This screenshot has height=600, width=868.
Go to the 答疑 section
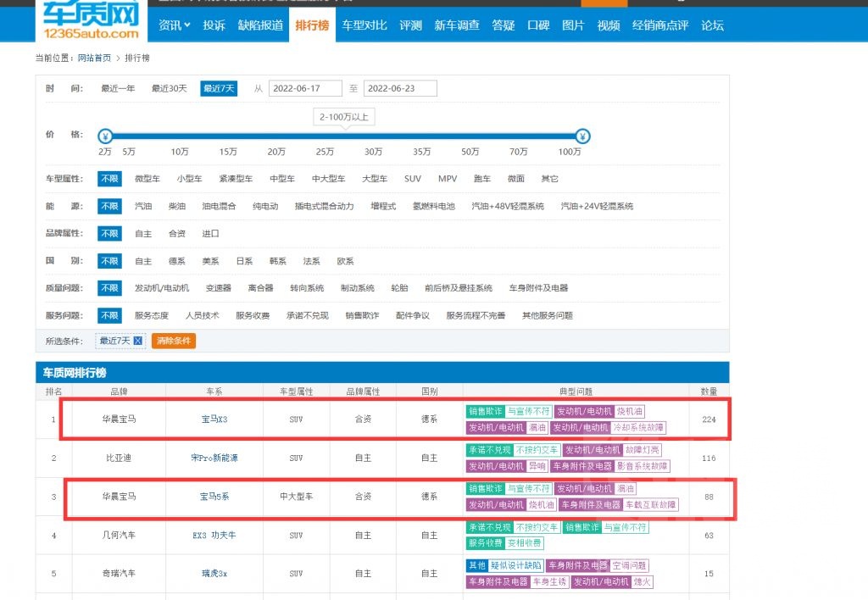point(504,25)
